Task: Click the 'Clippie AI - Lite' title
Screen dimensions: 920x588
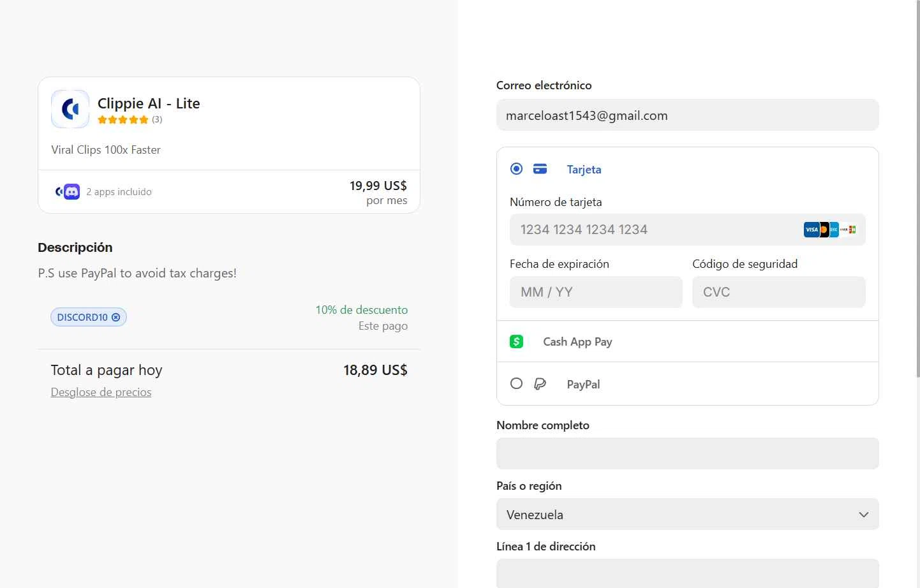Action: coord(149,103)
